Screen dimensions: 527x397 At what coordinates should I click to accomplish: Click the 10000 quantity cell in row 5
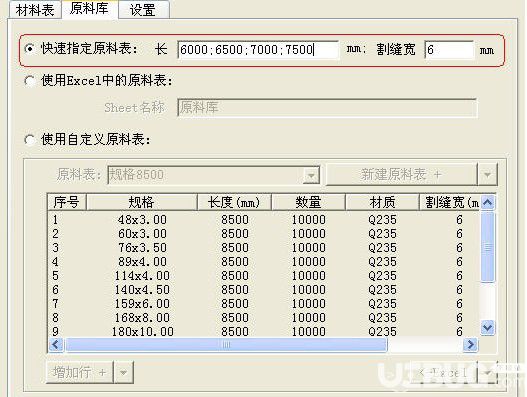coord(309,276)
